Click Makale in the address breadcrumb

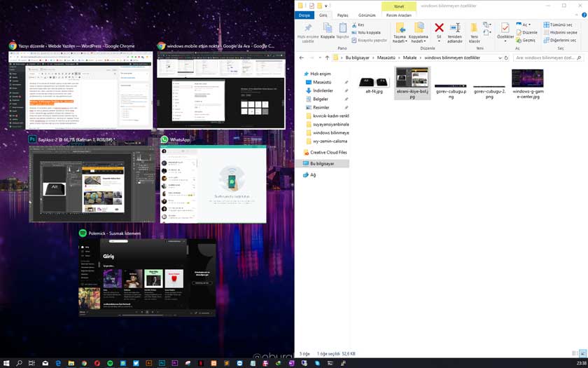(x=410, y=57)
